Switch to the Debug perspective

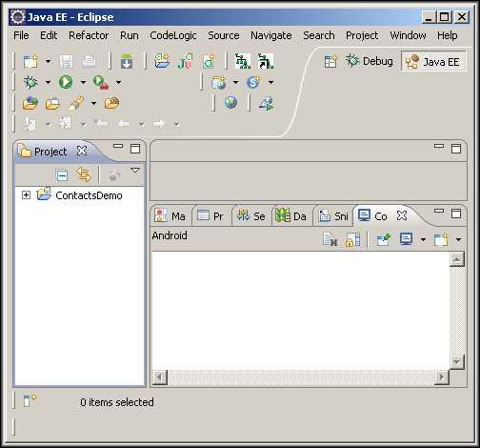pos(370,61)
